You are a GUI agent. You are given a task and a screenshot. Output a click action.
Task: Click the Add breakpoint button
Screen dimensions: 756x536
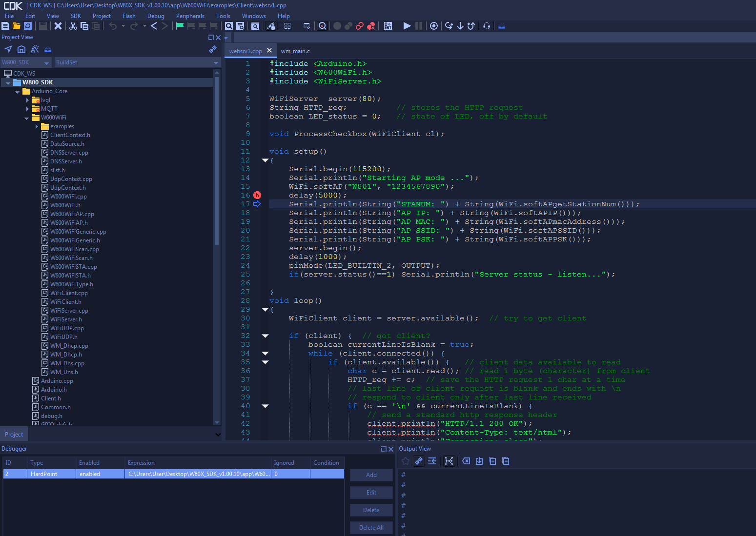coord(371,475)
